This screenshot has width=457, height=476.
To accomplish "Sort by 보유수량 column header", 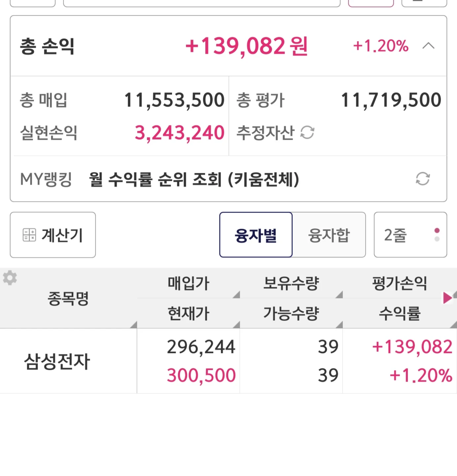I will pos(291,284).
